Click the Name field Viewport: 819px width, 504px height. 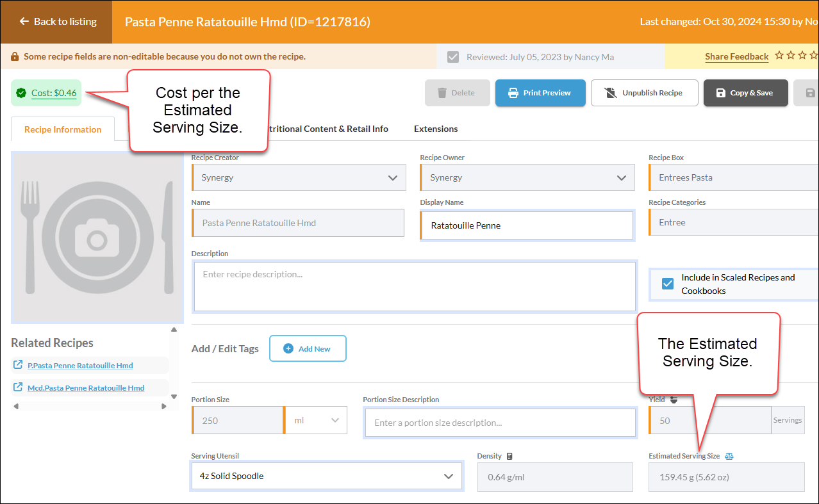298,223
